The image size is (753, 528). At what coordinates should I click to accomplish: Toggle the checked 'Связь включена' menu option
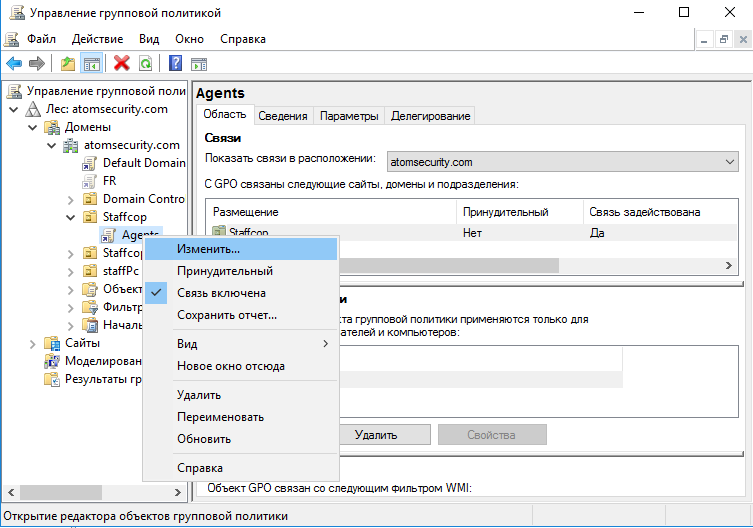221,293
